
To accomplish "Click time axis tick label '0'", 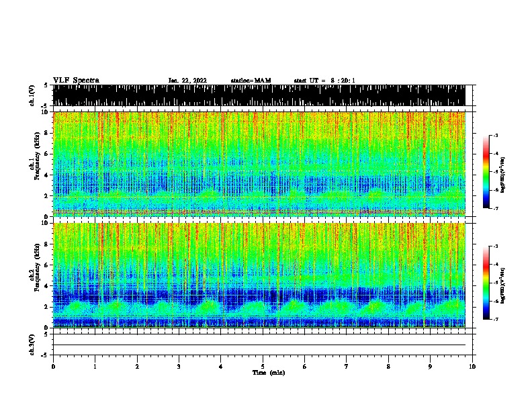I will tap(53, 366).
